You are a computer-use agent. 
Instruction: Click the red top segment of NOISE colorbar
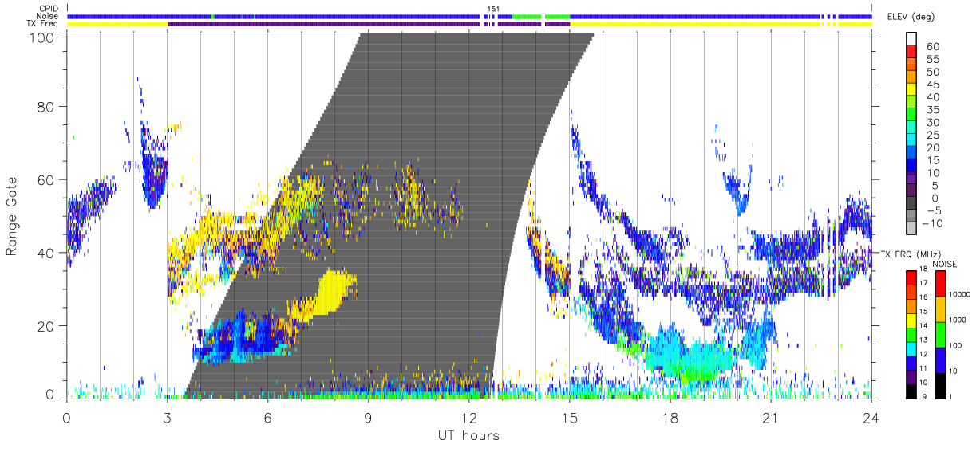click(x=940, y=283)
